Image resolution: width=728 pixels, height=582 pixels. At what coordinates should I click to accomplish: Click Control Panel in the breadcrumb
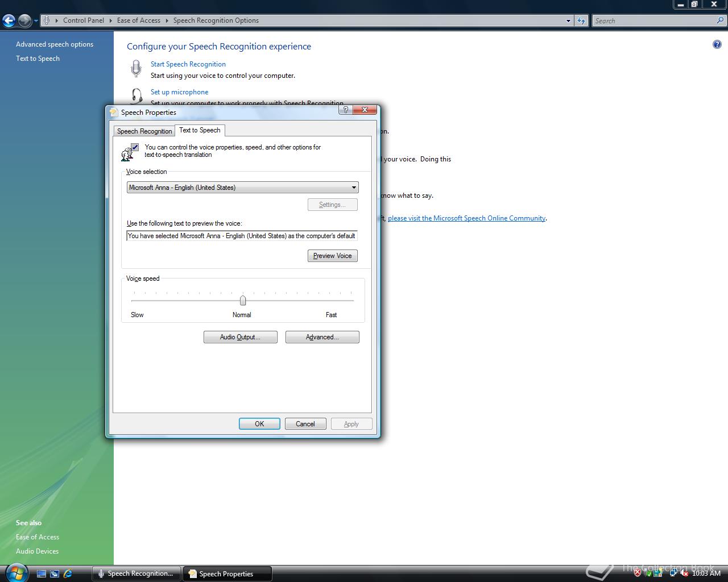pyautogui.click(x=84, y=20)
